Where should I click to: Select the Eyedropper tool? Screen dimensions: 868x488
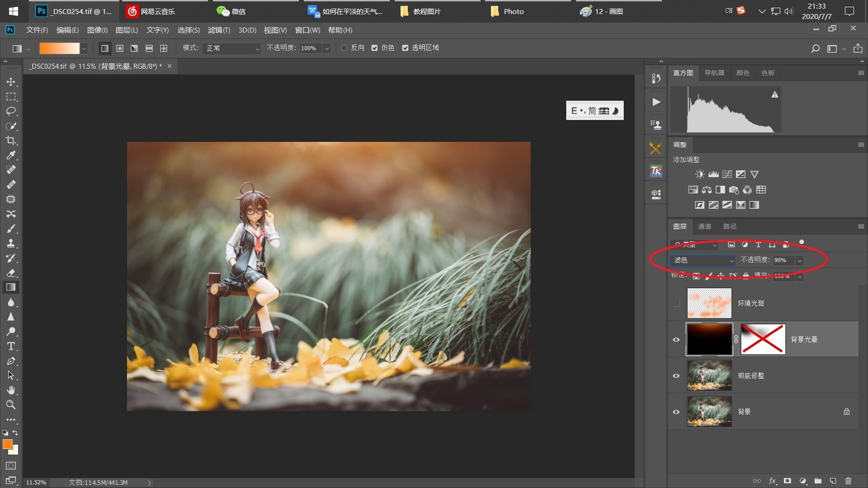[x=11, y=155]
